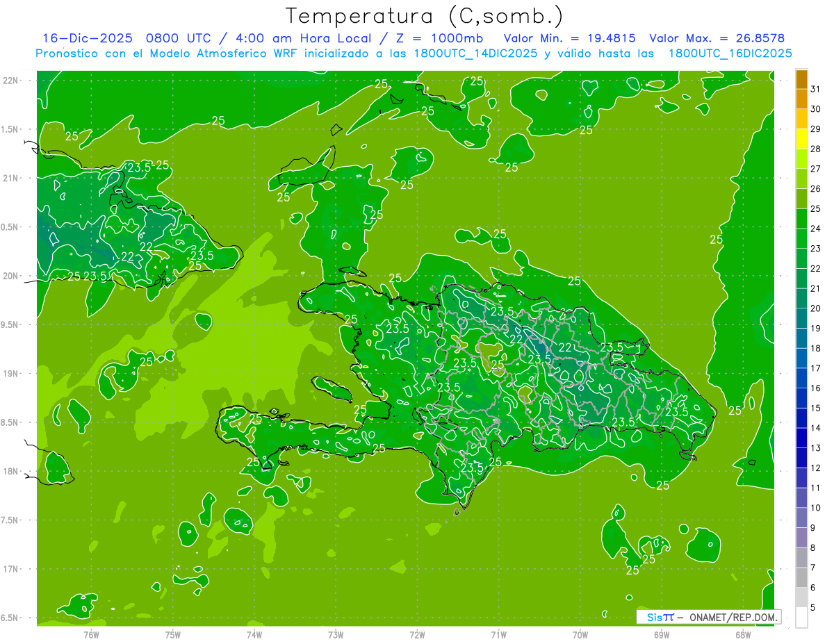Select the 'Valor Min. = 19.4815' text

[x=571, y=38]
